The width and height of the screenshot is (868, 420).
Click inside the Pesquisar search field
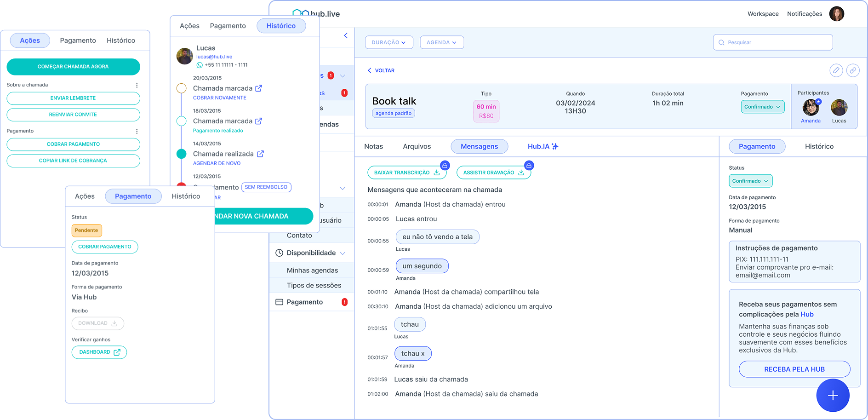(772, 42)
